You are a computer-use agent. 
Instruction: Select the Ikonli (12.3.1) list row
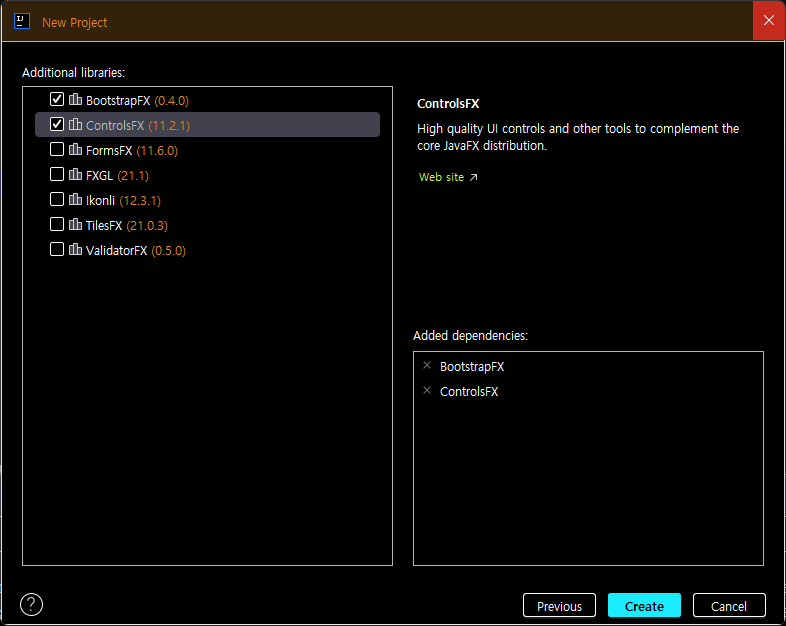[208, 200]
